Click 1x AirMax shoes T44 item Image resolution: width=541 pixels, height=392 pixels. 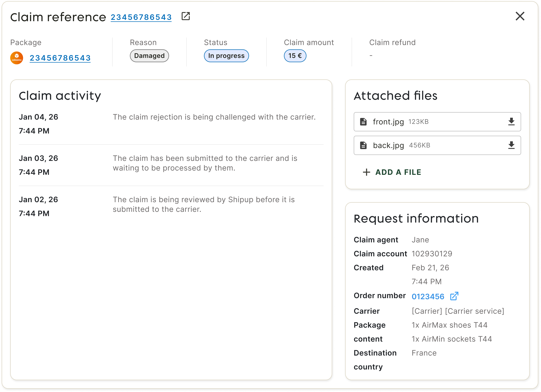click(449, 325)
